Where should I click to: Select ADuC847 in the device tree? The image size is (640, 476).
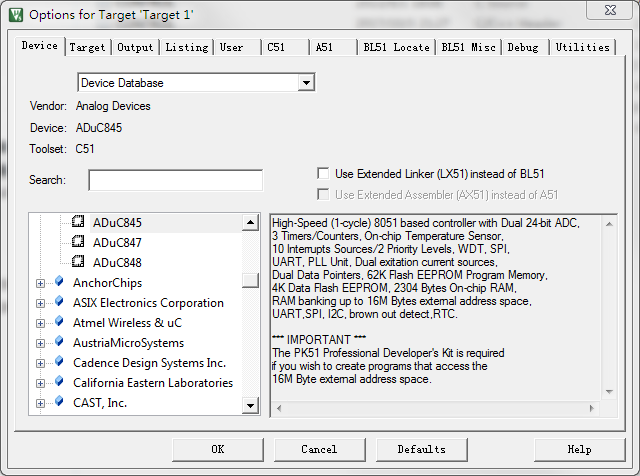point(117,243)
